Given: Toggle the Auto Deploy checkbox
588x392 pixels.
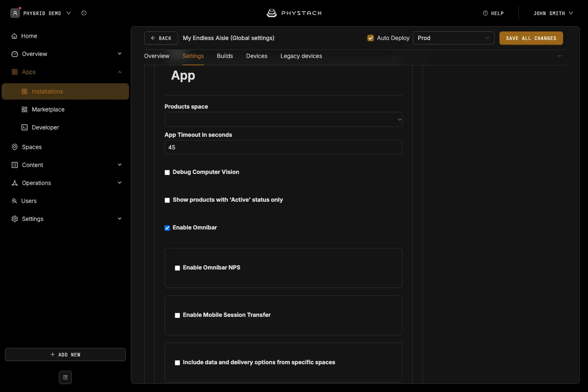Looking at the screenshot, I should point(371,38).
